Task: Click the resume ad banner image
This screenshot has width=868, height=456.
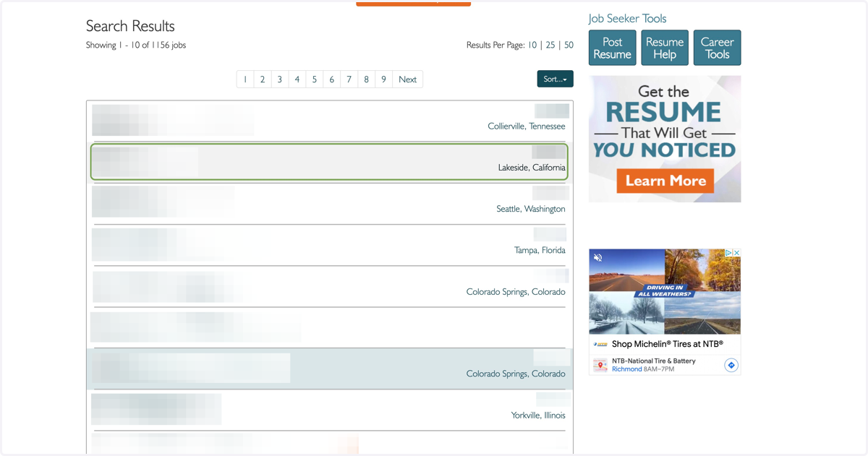Action: [665, 139]
